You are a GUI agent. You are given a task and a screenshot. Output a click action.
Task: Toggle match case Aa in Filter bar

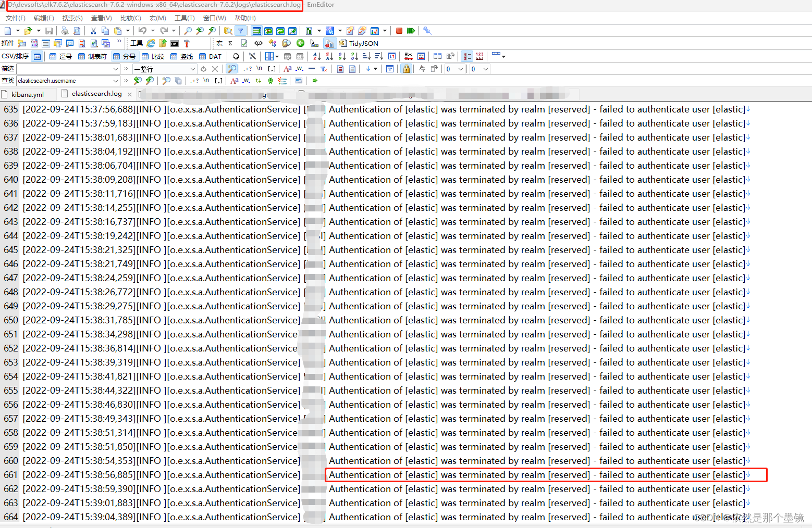point(287,69)
